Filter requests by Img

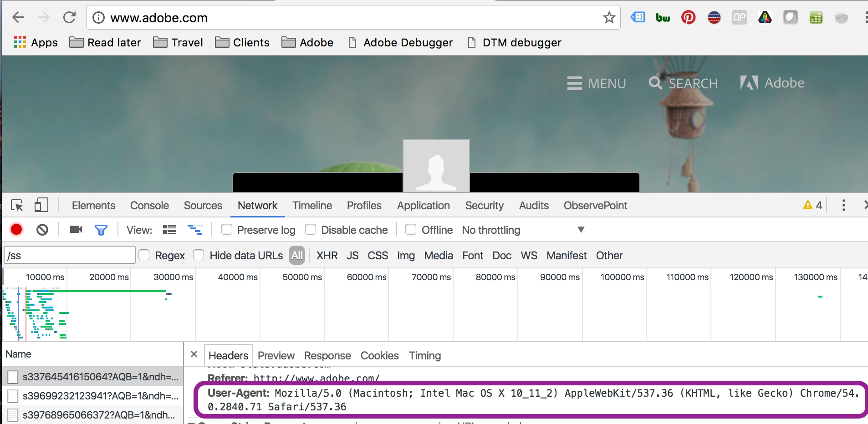coord(406,256)
